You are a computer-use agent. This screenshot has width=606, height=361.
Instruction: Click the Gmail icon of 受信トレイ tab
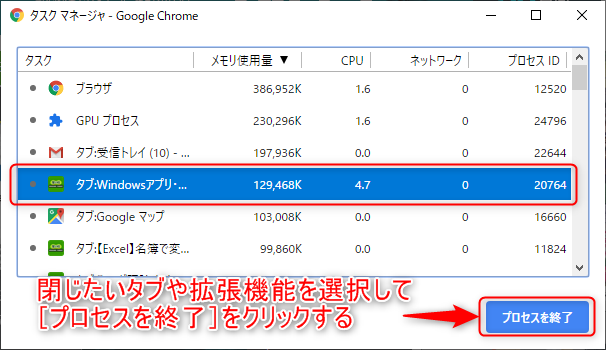[x=56, y=153]
